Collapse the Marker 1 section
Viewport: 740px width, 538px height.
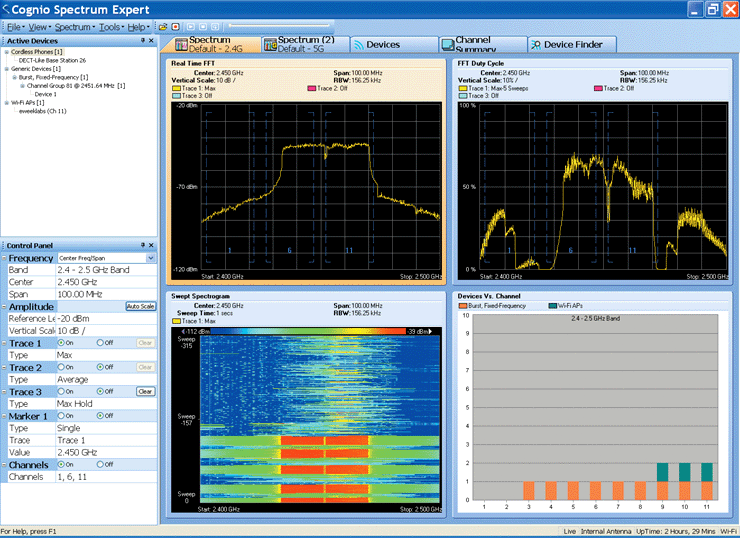pos(4,416)
